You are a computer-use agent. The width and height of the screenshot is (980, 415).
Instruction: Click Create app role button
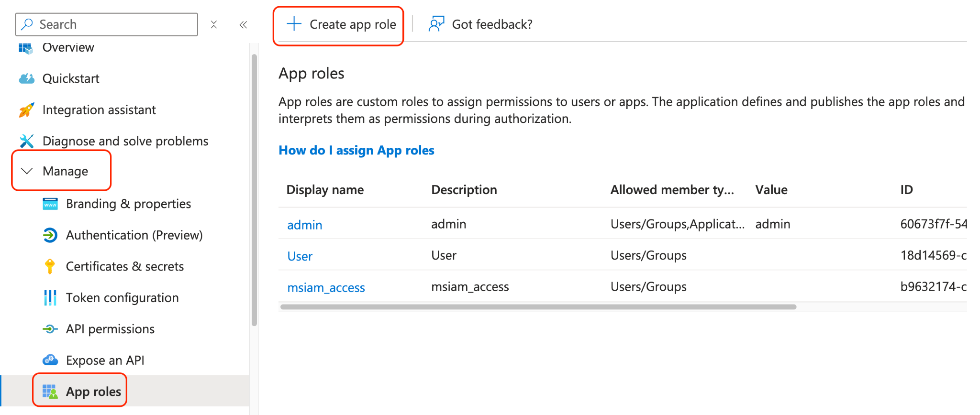click(x=341, y=24)
